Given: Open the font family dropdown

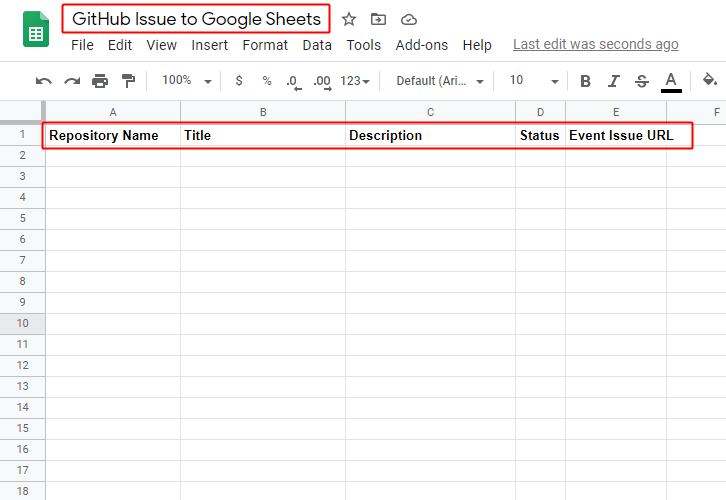Looking at the screenshot, I should pyautogui.click(x=439, y=81).
